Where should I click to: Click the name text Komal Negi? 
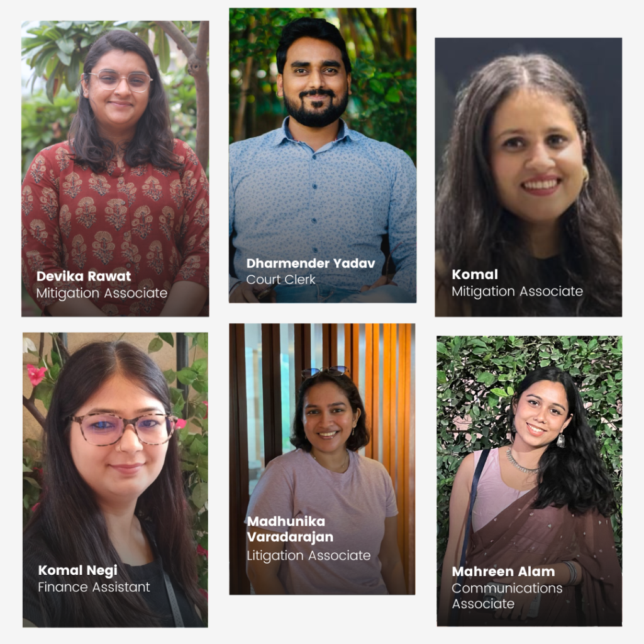pyautogui.click(x=77, y=570)
